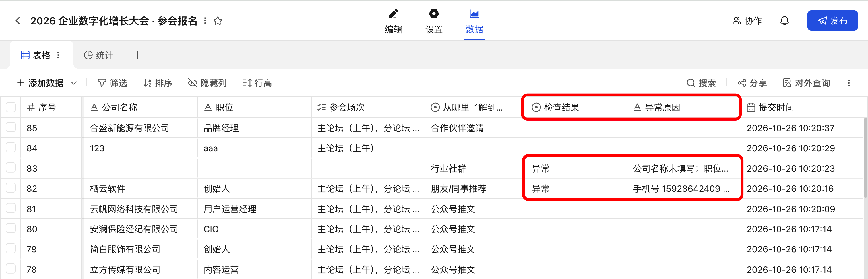Open the 筛选 filter

coord(112,83)
